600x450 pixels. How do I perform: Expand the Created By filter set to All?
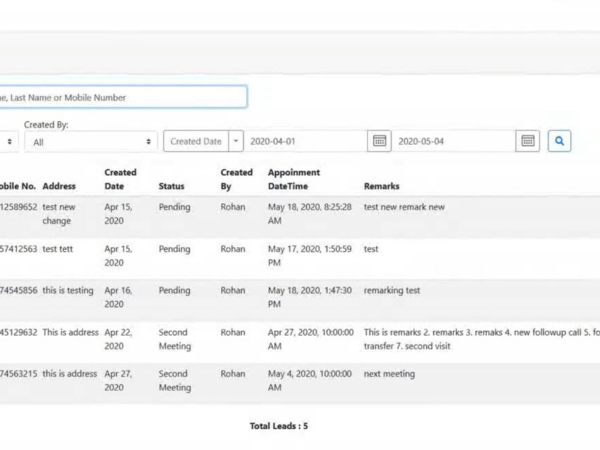tap(91, 142)
